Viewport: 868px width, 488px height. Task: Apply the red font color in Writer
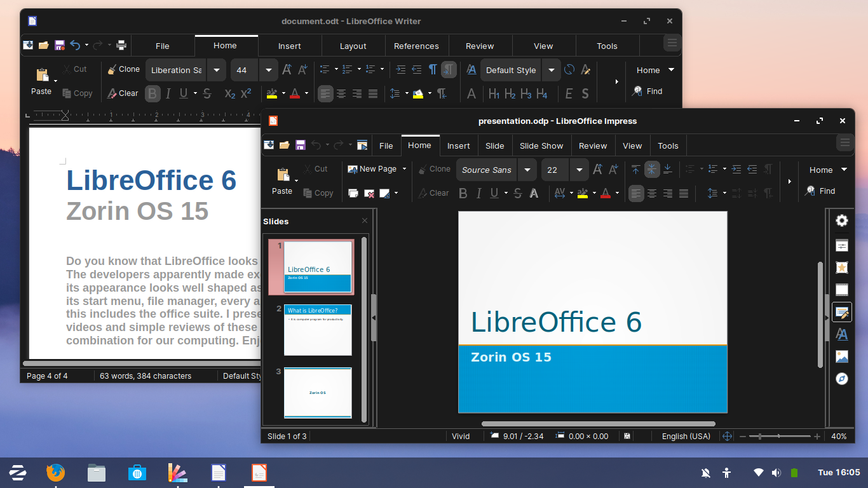[x=295, y=94]
